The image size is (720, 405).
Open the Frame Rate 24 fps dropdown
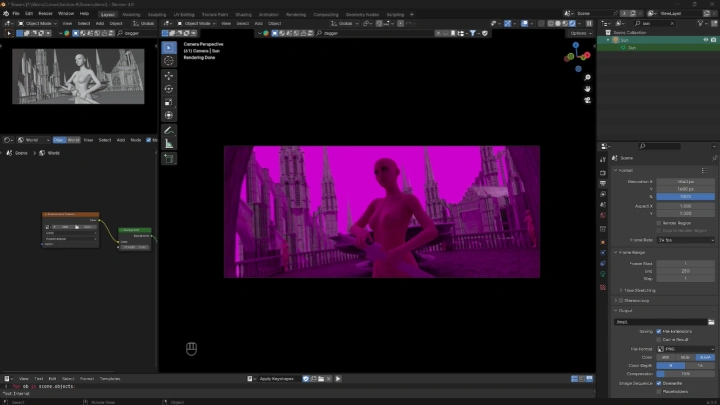(686, 240)
